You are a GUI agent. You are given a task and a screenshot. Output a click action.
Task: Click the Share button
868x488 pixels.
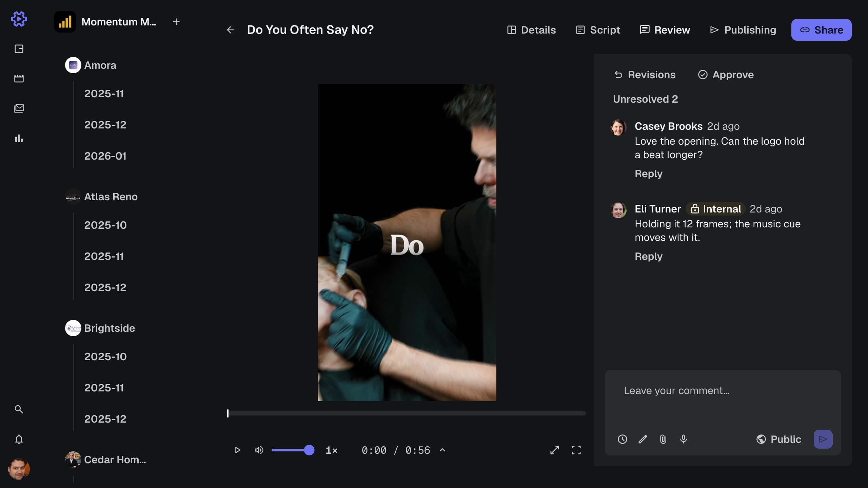click(822, 30)
